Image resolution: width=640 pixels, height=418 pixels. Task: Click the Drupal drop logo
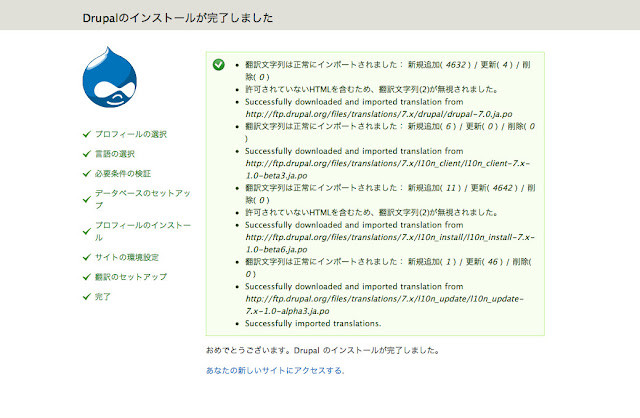tap(109, 77)
